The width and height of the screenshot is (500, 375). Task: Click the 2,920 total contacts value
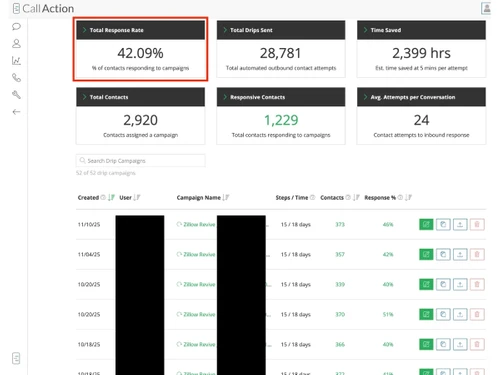click(140, 120)
